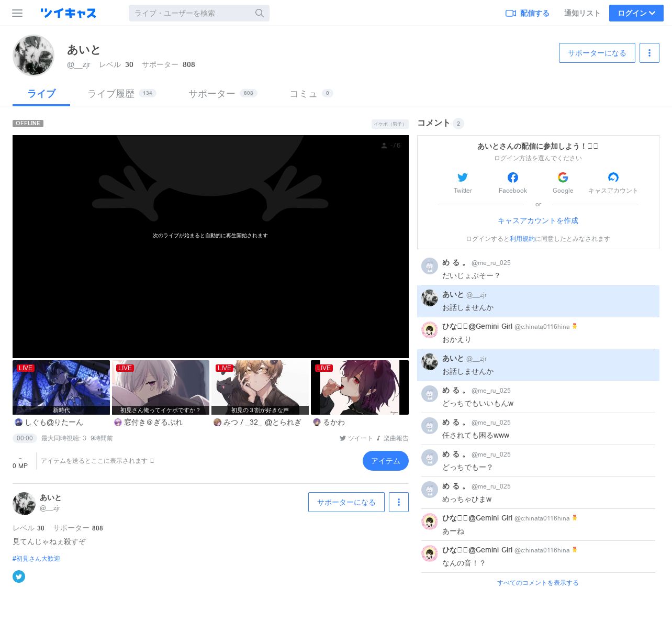Click the 配信する camera link
The image size is (672, 621).
coord(527,13)
